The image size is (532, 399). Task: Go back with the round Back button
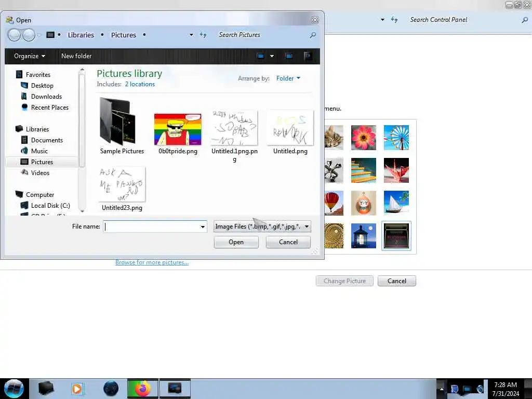click(x=14, y=35)
